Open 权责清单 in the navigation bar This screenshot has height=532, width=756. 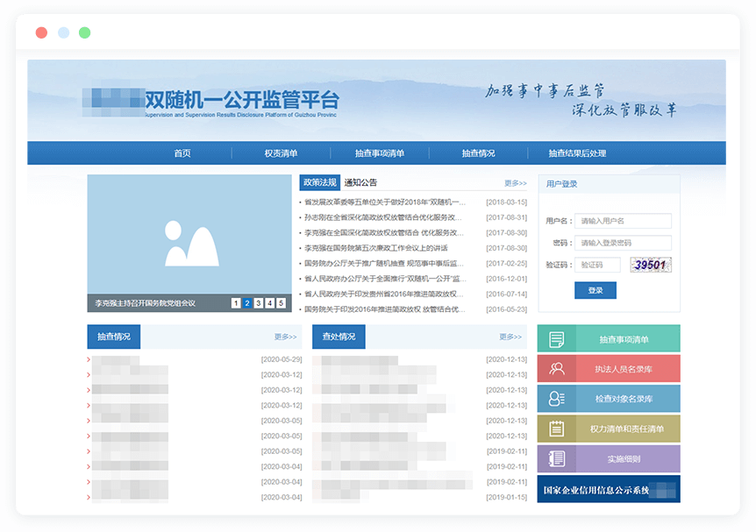pos(281,153)
